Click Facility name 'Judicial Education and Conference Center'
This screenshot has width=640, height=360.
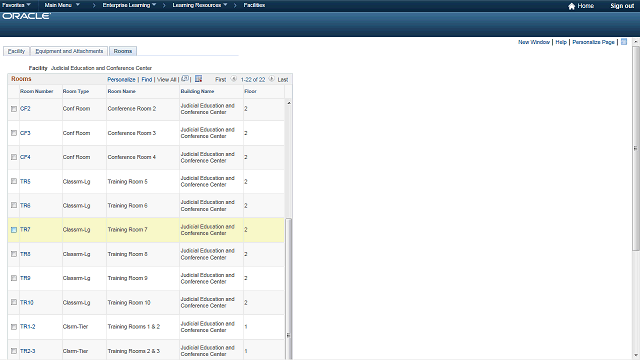point(101,68)
